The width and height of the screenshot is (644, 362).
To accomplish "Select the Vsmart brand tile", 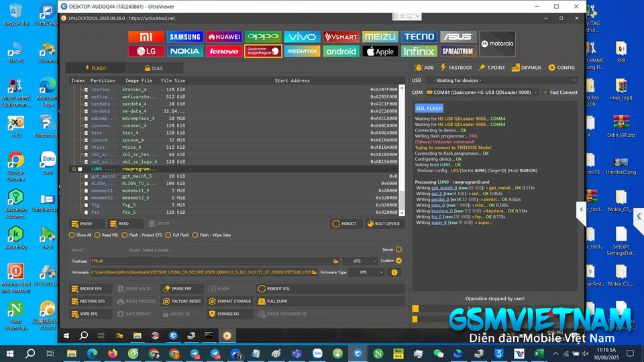I will click(341, 37).
